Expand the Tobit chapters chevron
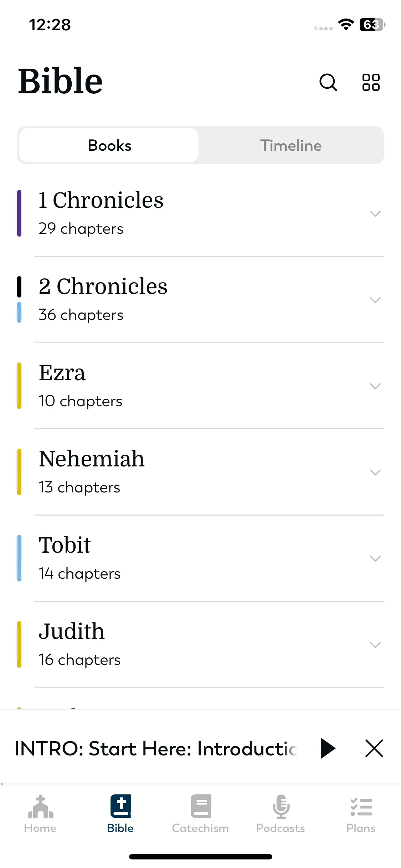401x868 pixels. pyautogui.click(x=375, y=558)
